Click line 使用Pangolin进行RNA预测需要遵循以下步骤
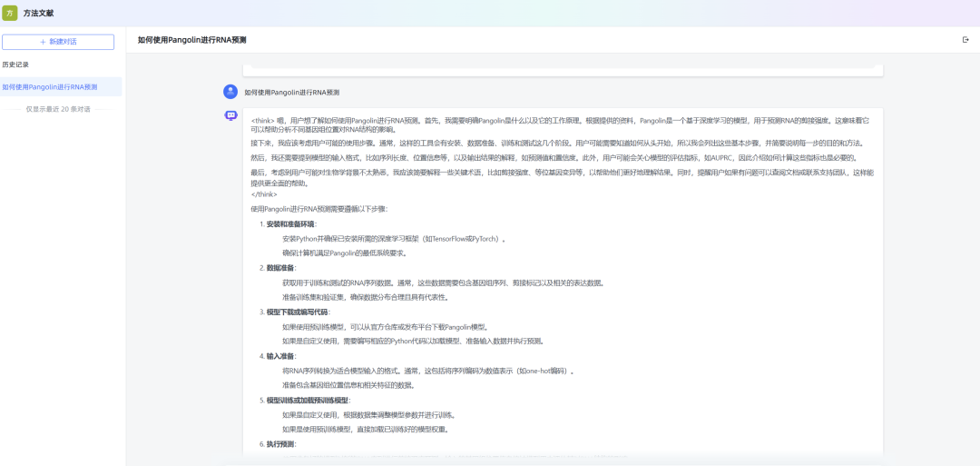The width and height of the screenshot is (980, 466). tap(319, 209)
